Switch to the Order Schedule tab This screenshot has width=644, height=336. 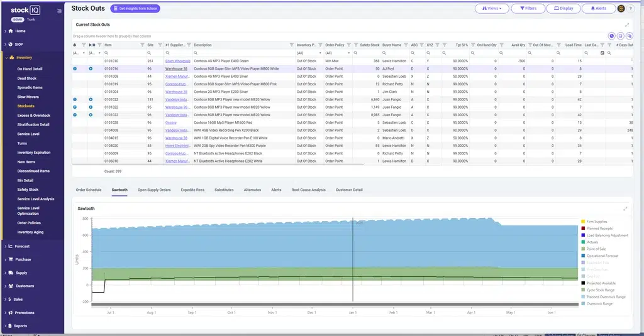tap(89, 190)
